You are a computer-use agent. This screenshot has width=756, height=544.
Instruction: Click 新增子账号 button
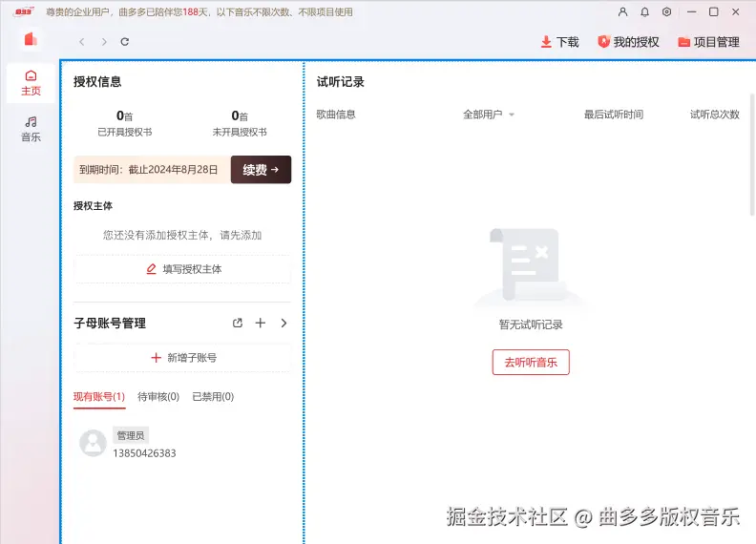click(x=182, y=358)
